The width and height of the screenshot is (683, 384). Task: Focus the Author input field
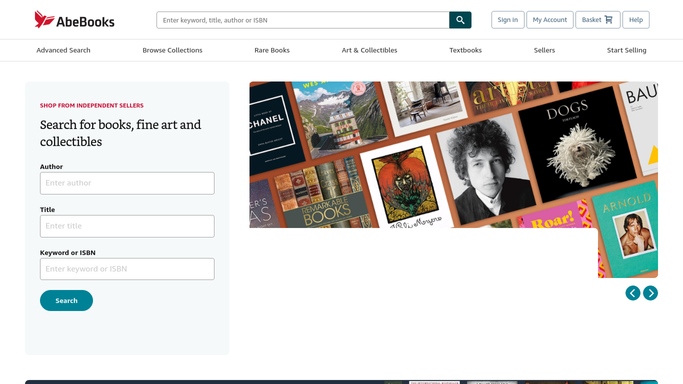point(127,183)
